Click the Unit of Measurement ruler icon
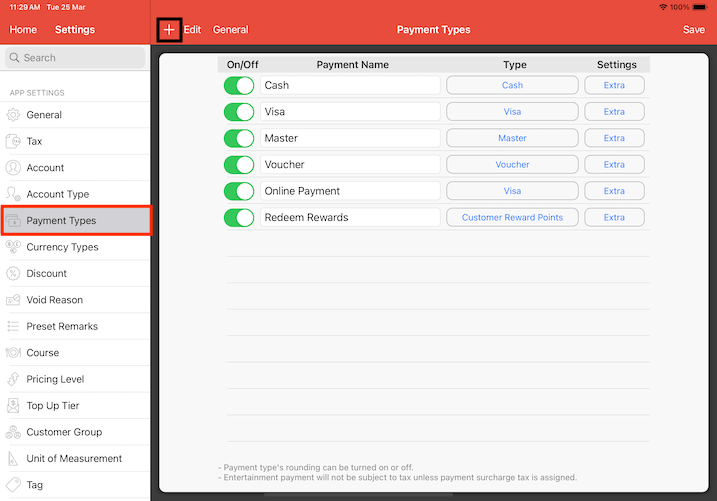Screen dimensions: 717x501 tap(13, 458)
